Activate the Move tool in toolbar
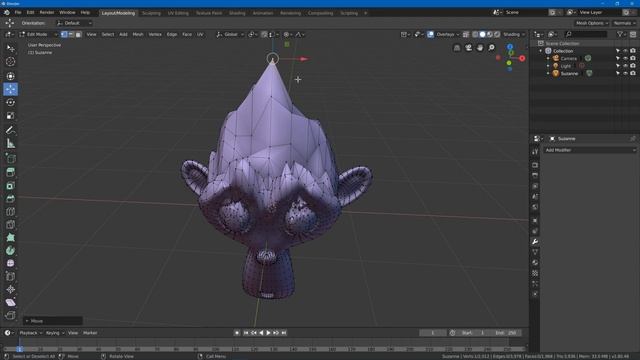 (x=11, y=89)
